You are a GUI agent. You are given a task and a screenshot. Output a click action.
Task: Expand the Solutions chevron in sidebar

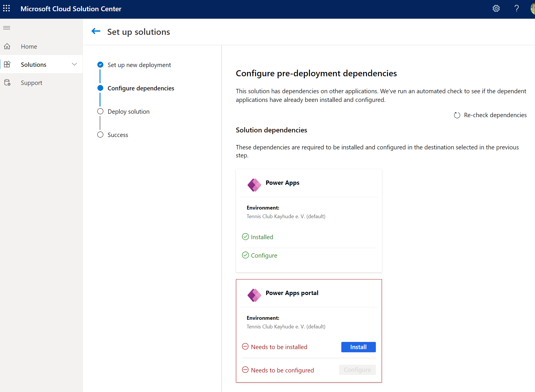pyautogui.click(x=75, y=64)
